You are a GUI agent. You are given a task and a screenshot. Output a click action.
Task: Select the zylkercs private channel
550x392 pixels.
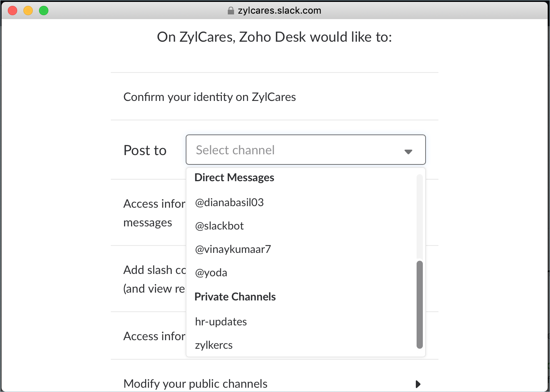(214, 345)
